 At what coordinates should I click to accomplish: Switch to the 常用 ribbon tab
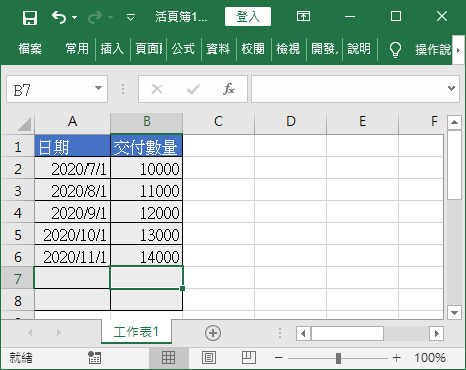pos(77,49)
